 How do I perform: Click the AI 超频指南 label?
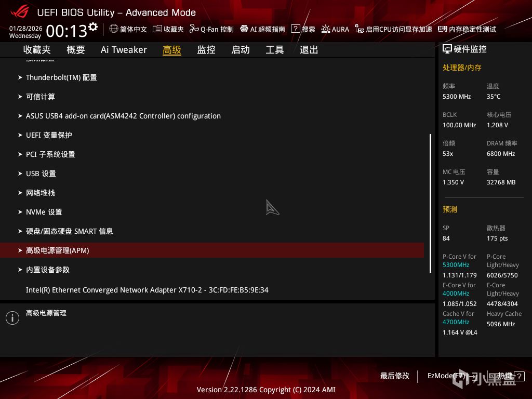(x=268, y=29)
